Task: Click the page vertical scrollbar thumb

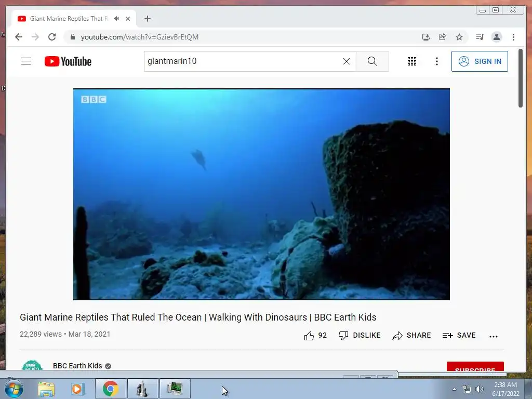Action: (521, 78)
